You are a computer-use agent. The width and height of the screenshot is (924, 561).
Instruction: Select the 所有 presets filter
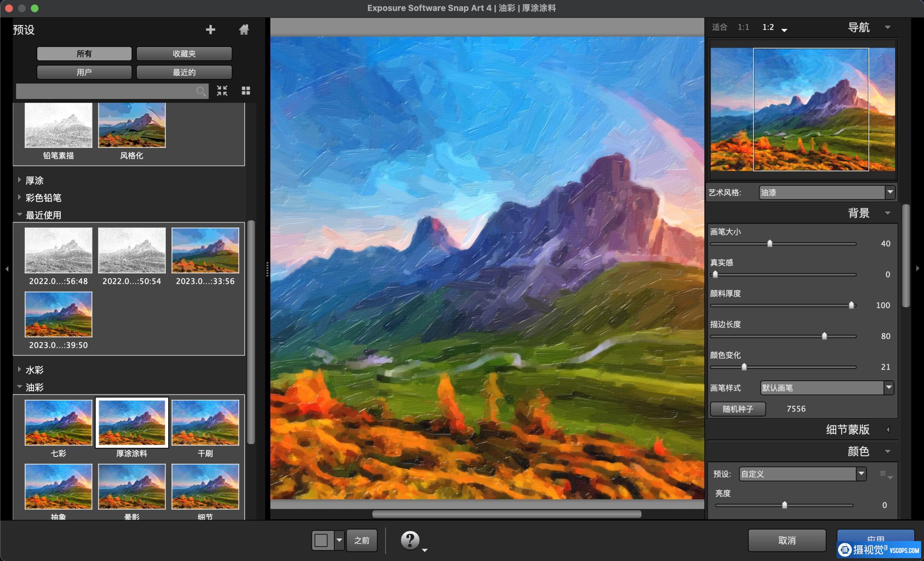(84, 54)
